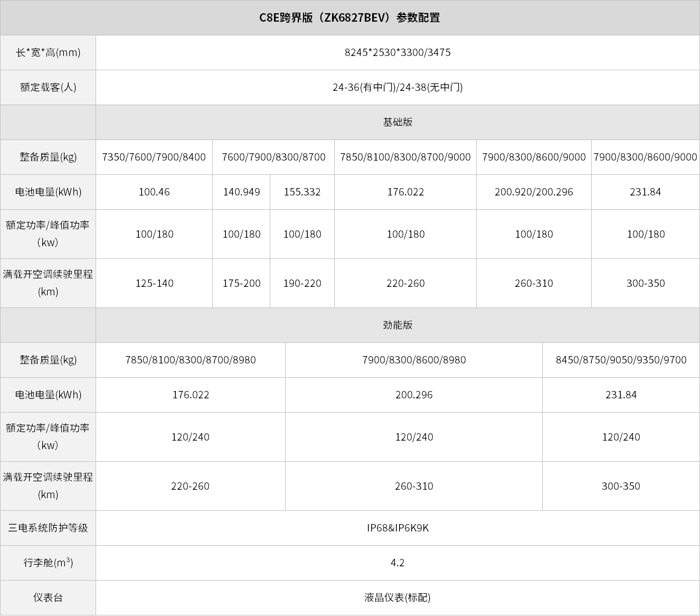700x616 pixels.
Task: Select the dimensions value 8245*2530*3300/3475
Action: [398, 52]
